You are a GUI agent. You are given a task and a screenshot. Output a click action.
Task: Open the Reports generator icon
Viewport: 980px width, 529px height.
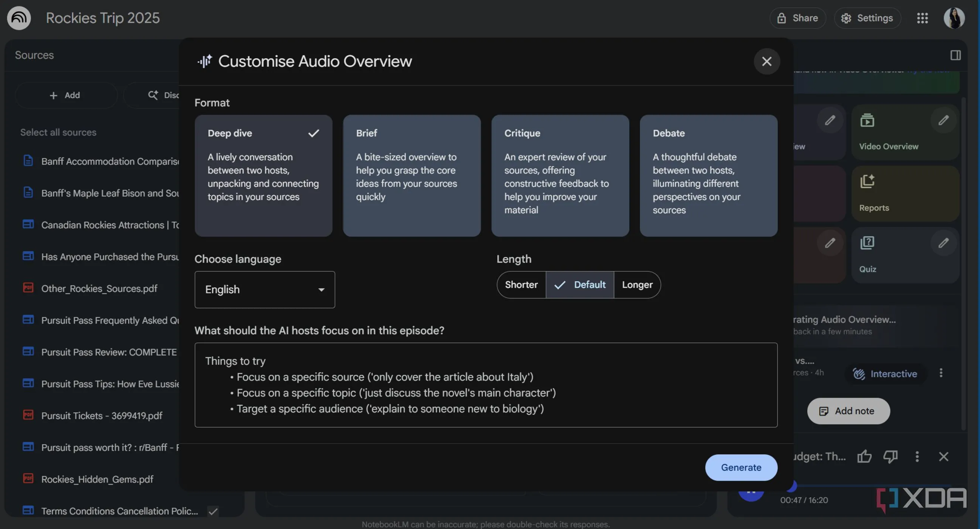click(x=868, y=182)
